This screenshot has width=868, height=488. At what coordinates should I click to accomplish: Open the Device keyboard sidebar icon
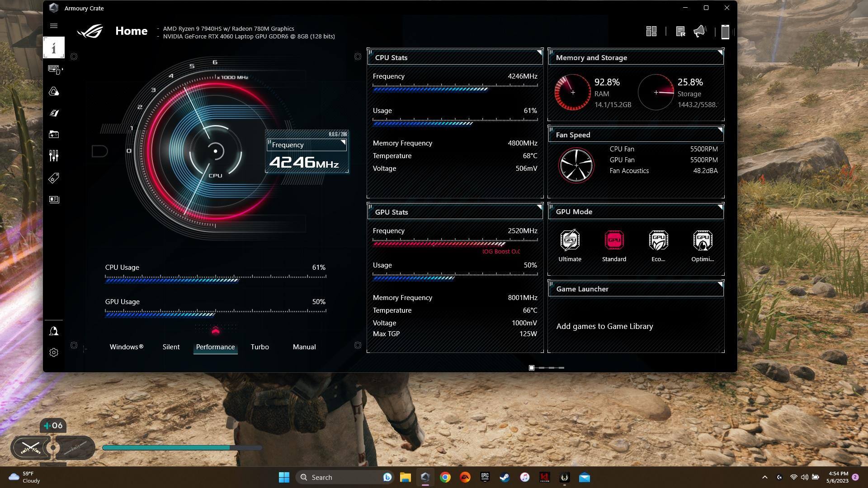[54, 70]
